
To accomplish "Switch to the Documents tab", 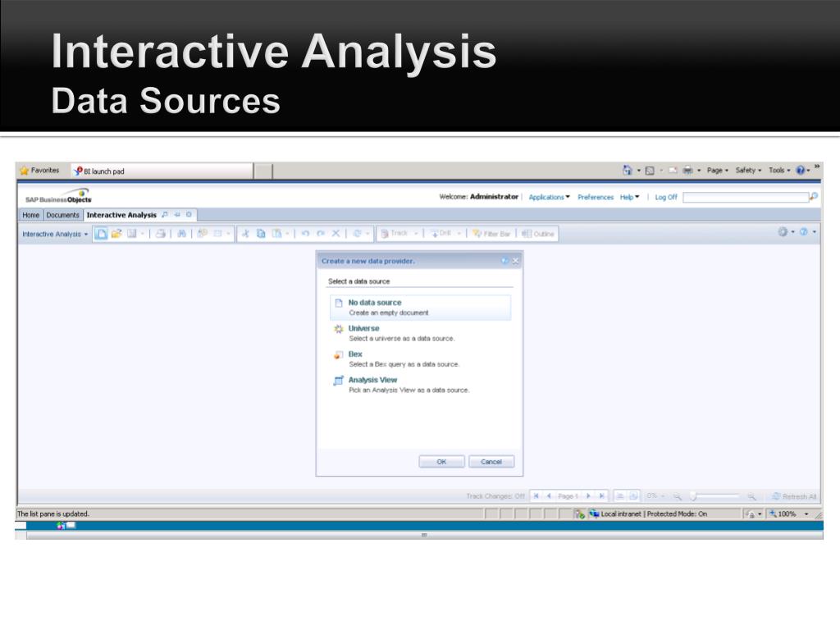I will pos(62,215).
